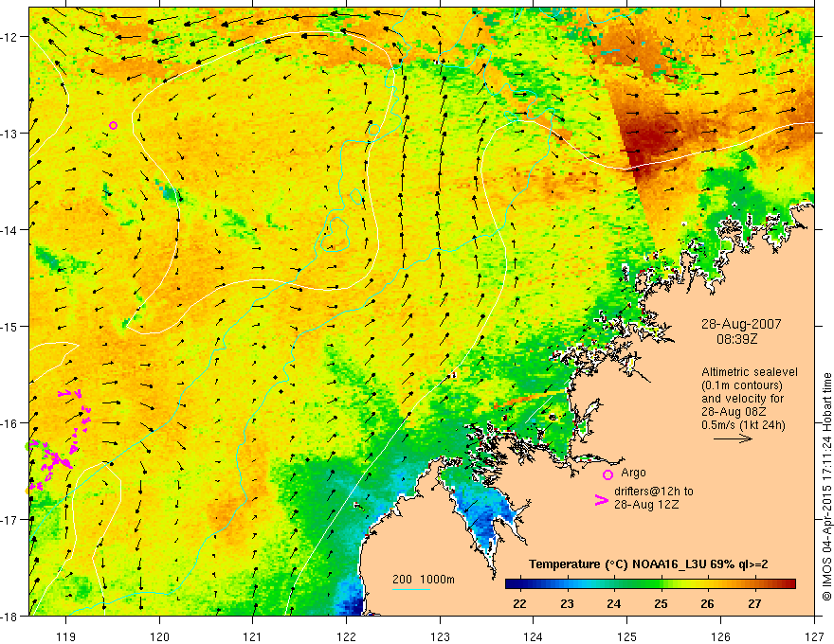Screen dimensions: 834x644
Task: Click the latitude axis label '-13'
Action: click(x=9, y=134)
